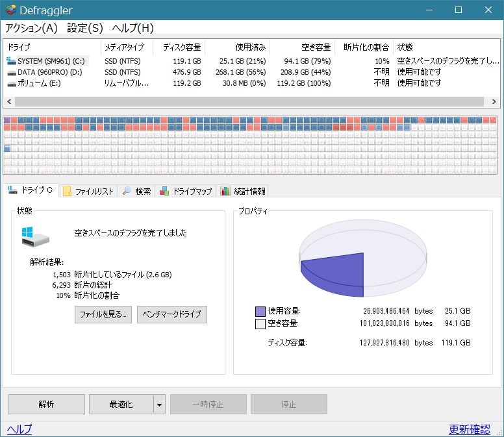Click the ベンチマークドライブ button
Screen dimensions: 504x437
pos(172,314)
